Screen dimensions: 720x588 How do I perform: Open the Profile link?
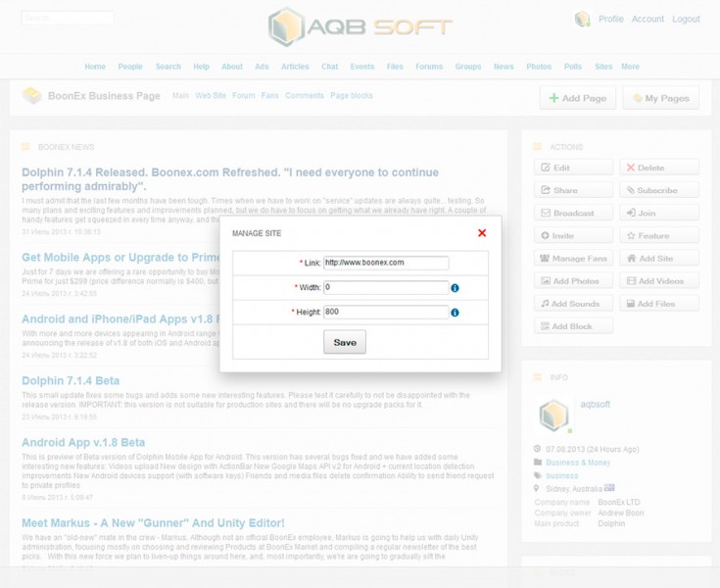click(x=610, y=19)
